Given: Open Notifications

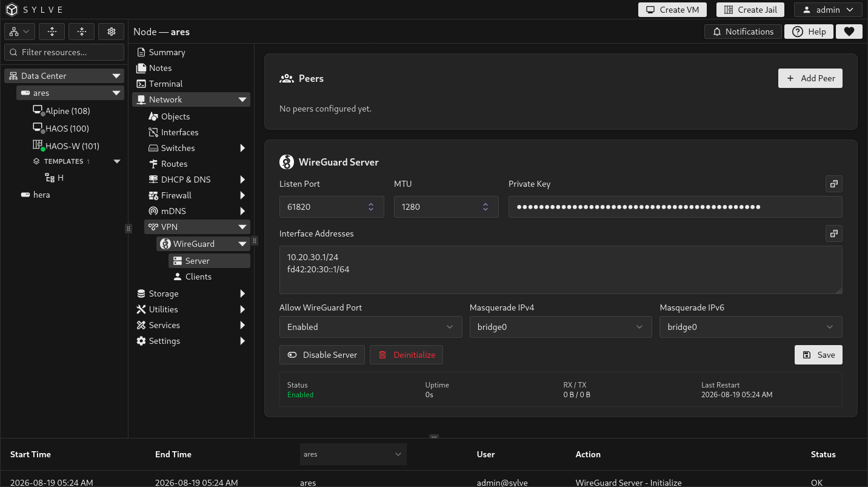Looking at the screenshot, I should 743,32.
